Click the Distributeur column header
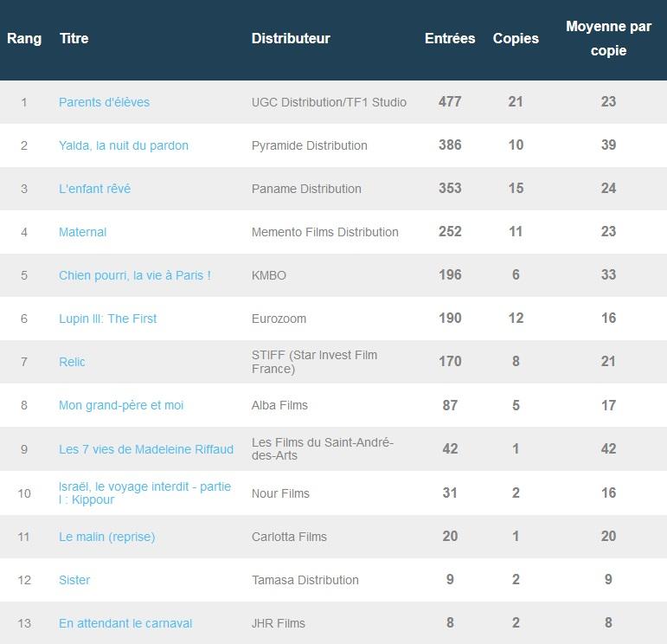 (x=291, y=38)
